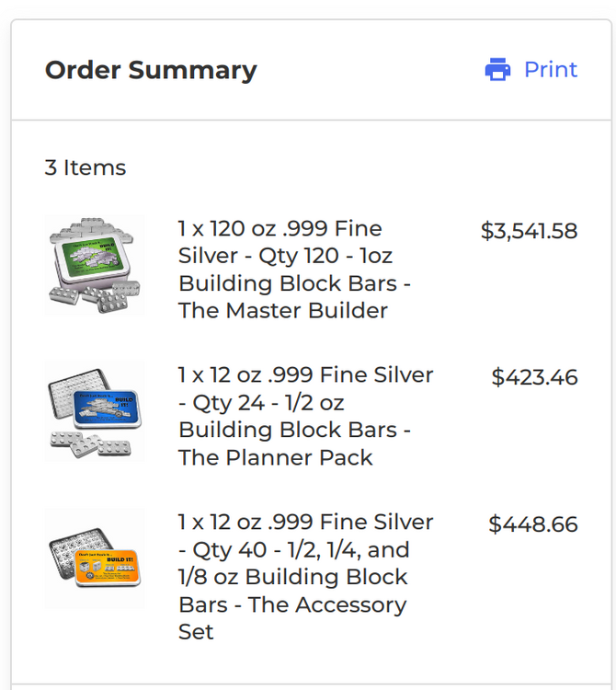Screen dimensions: 616x690
Task: Click the $423.46 price
Action: (534, 377)
